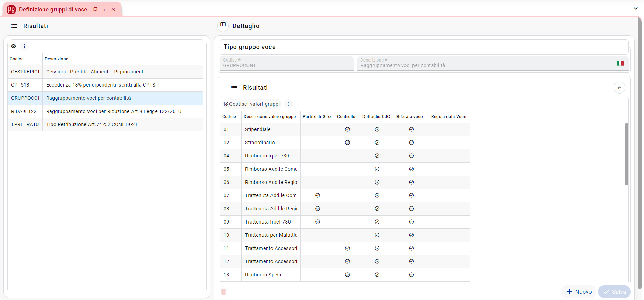This screenshot has width=644, height=300.
Task: Open the three-dot menu on the tab header
Action: (x=104, y=9)
